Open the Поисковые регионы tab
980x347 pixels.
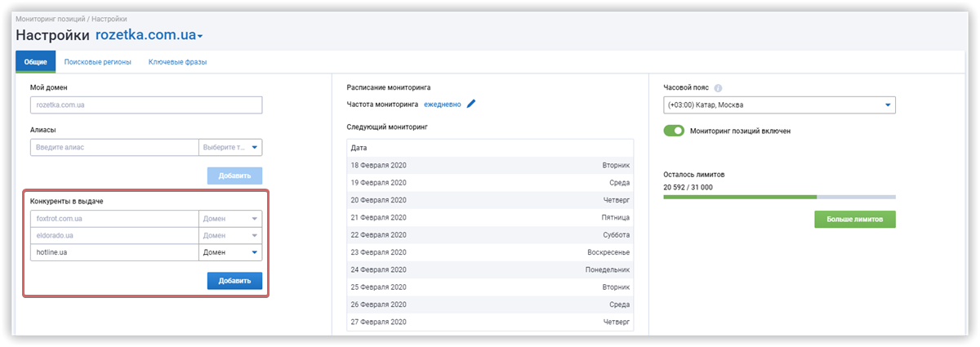(97, 62)
